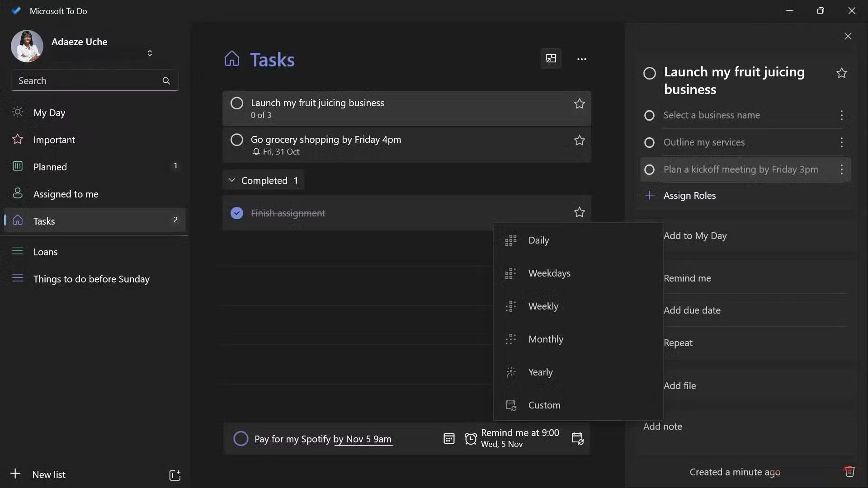Screen dimensions: 868x488
Task: Open the Important list
Action: [54, 140]
